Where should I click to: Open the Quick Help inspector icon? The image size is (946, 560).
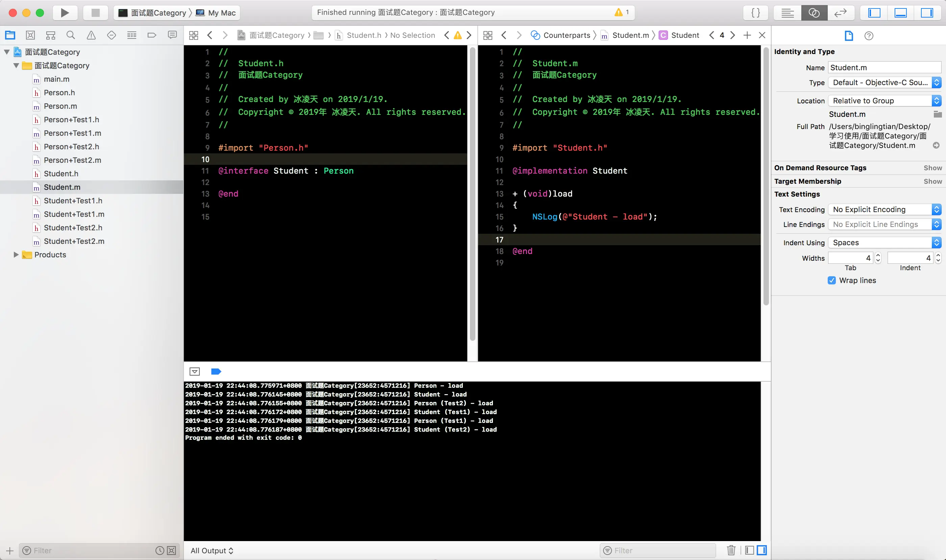click(x=869, y=36)
